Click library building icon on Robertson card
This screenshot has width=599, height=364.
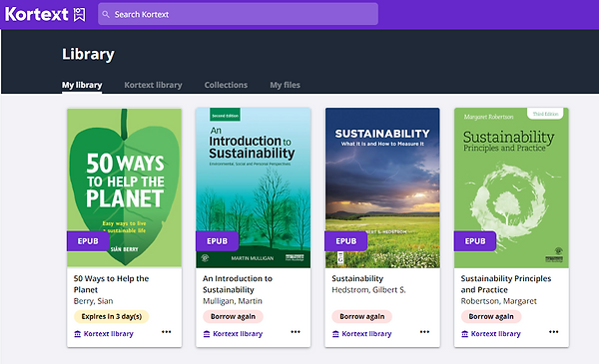click(464, 334)
